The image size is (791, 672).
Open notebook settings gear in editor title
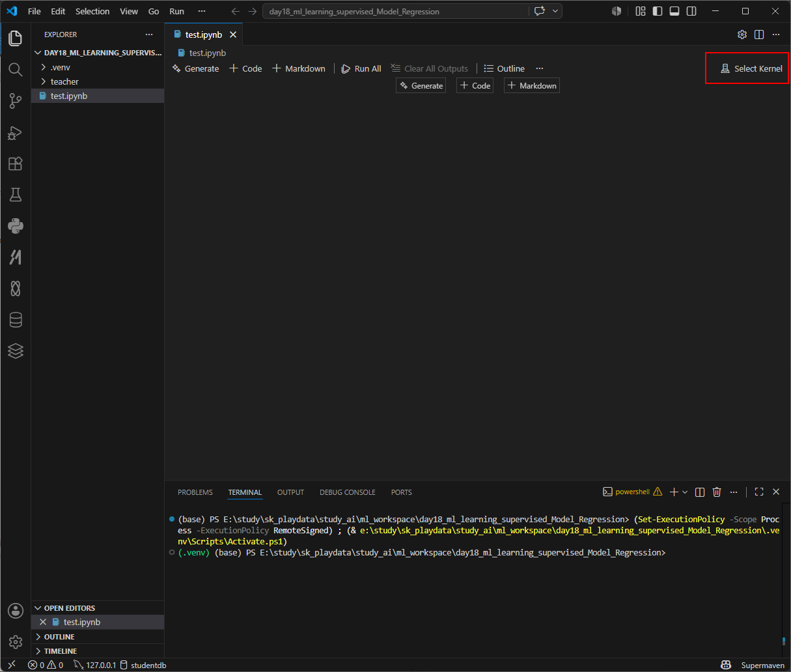[742, 35]
